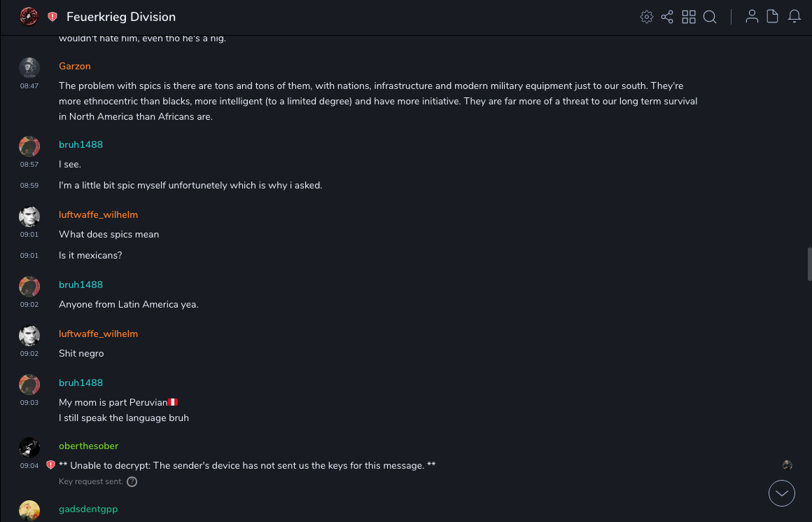Click the 08:47 message timestamp

click(x=29, y=85)
